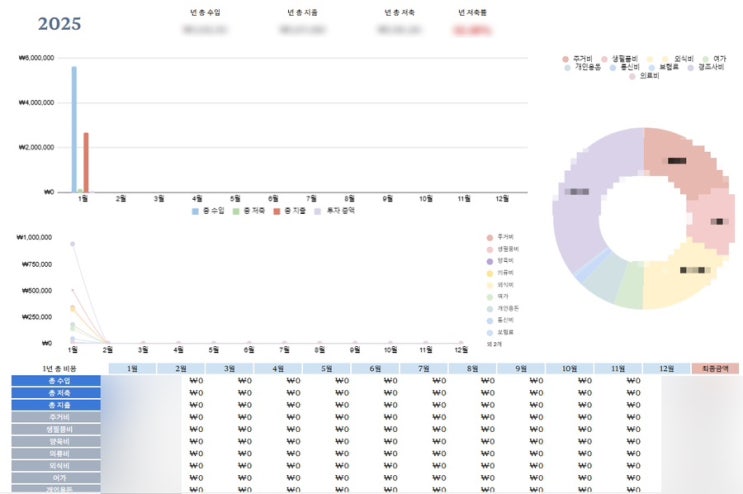Click the blurred red savings rate value
The width and height of the screenshot is (743, 494).
coord(472,30)
